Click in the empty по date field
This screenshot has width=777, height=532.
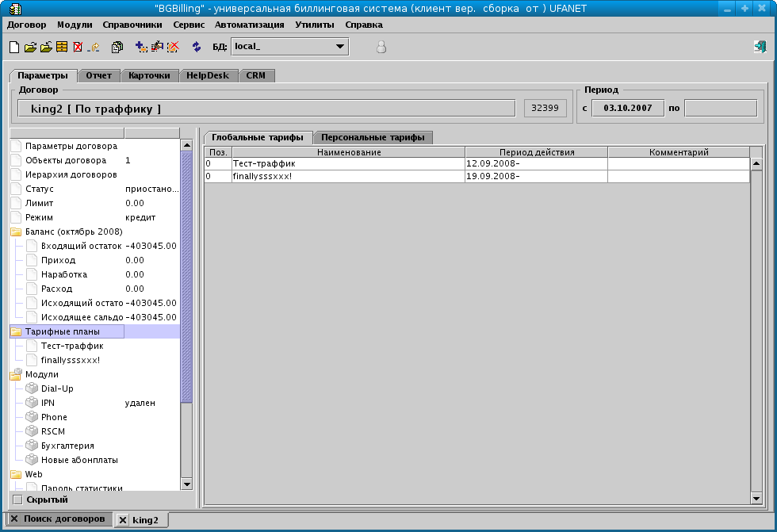[x=720, y=108]
